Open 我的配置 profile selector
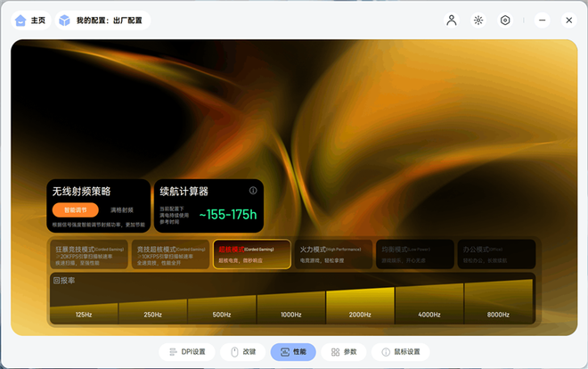Image resolution: width=588 pixels, height=369 pixels. coord(102,20)
